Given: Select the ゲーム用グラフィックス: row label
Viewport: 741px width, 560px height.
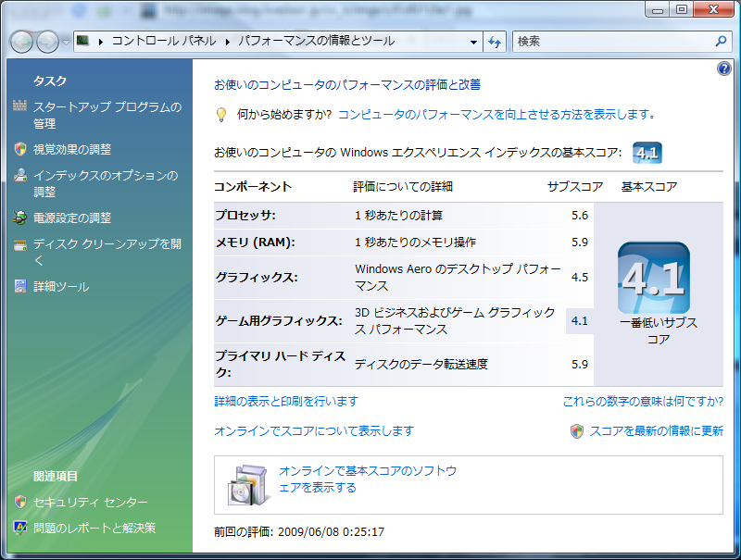Looking at the screenshot, I should (279, 321).
